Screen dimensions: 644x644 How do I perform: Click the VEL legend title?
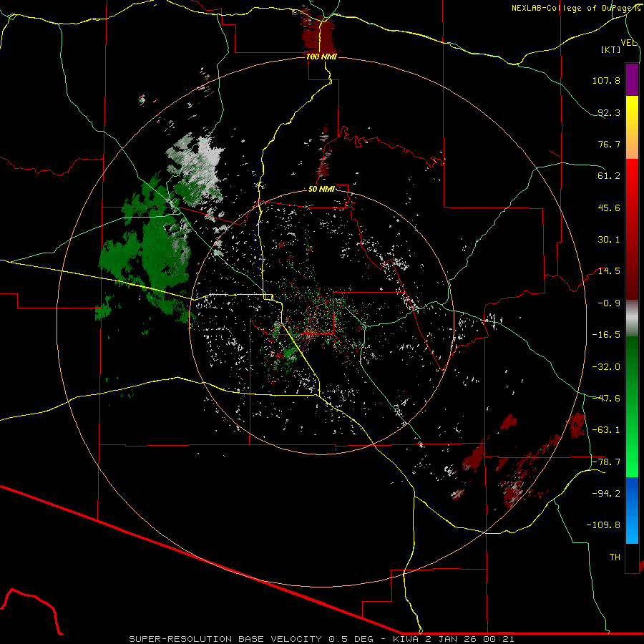(x=628, y=43)
